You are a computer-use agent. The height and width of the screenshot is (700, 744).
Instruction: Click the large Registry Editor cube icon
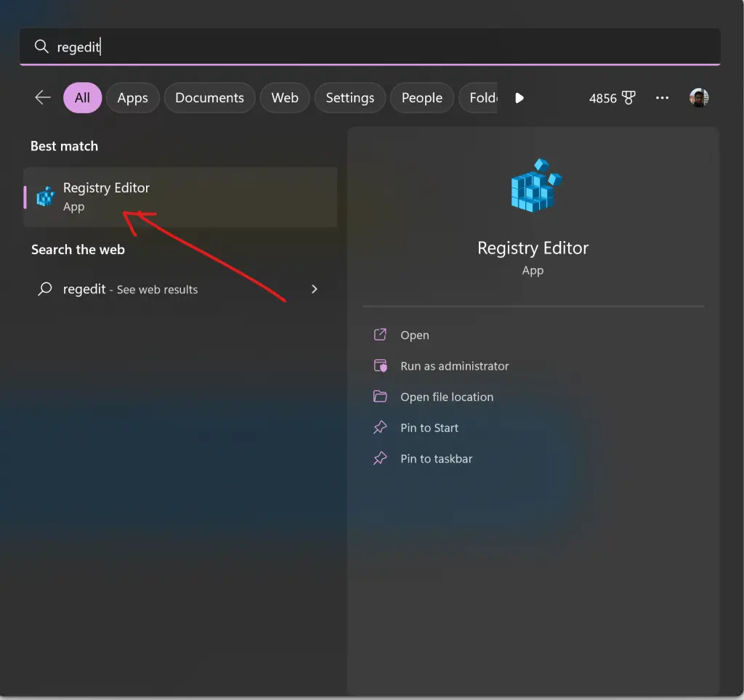click(536, 185)
